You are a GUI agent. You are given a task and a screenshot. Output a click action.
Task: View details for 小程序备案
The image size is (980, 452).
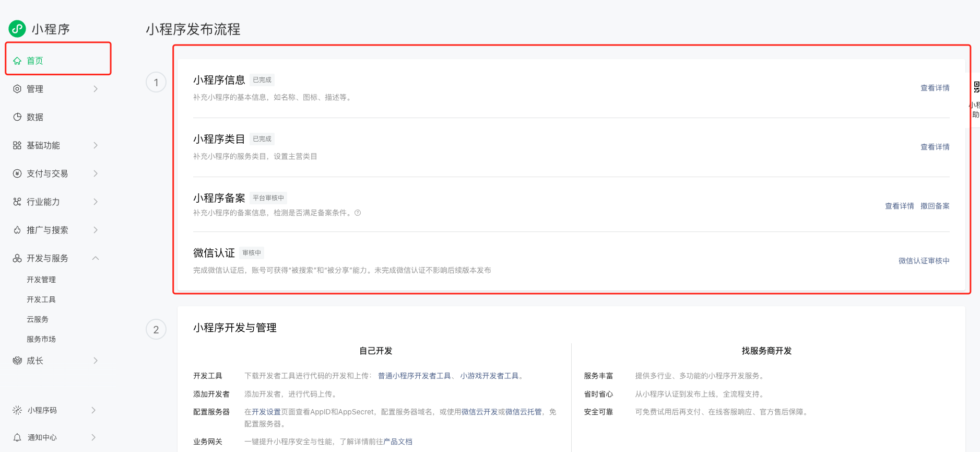[x=899, y=206]
